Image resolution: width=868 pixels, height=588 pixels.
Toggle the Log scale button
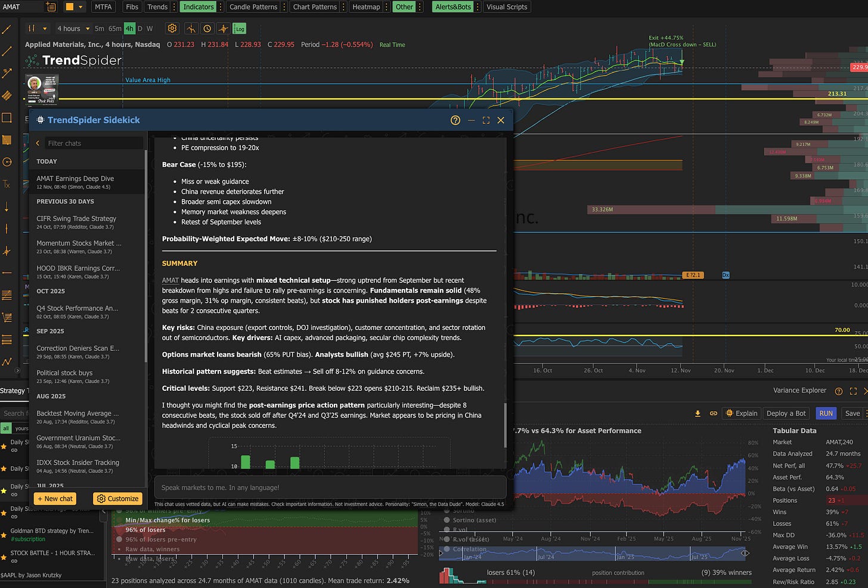tap(240, 29)
